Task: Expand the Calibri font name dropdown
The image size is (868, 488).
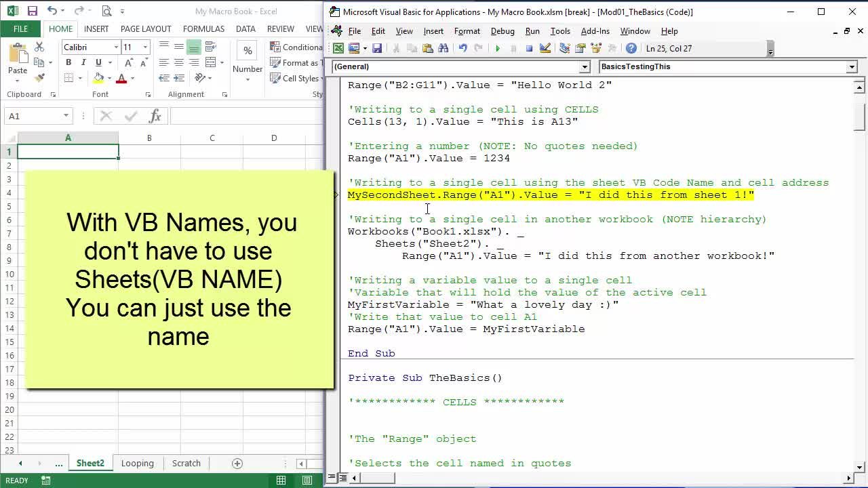Action: click(x=116, y=47)
